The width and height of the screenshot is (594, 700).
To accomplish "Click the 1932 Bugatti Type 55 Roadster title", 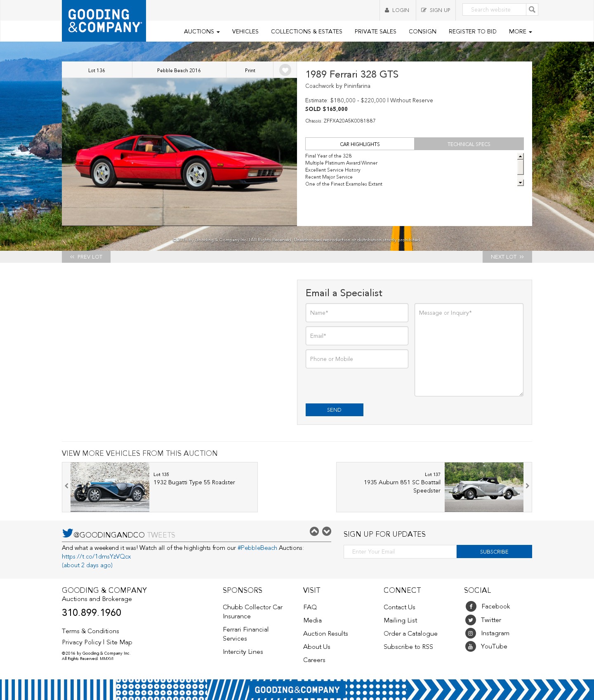I will point(194,482).
